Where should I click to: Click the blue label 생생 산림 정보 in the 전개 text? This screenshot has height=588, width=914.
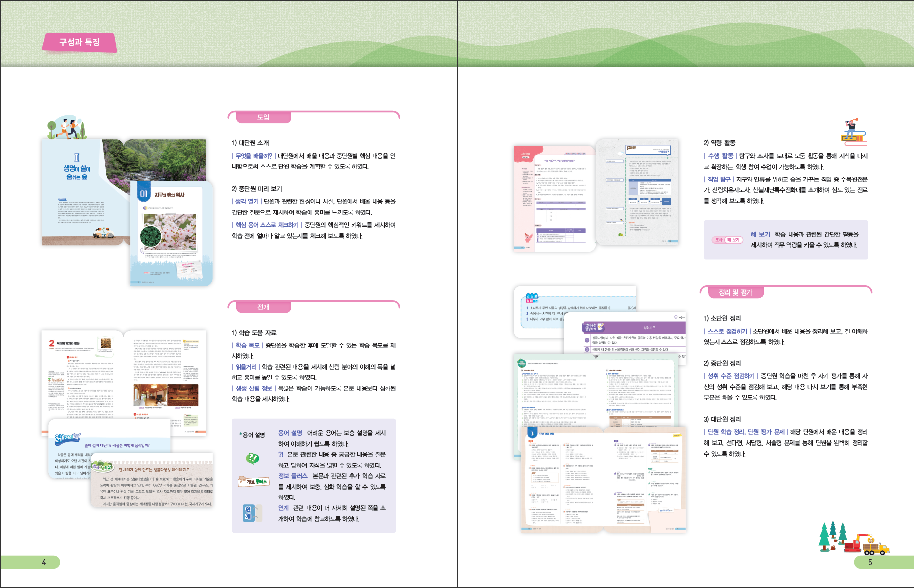coord(254,389)
